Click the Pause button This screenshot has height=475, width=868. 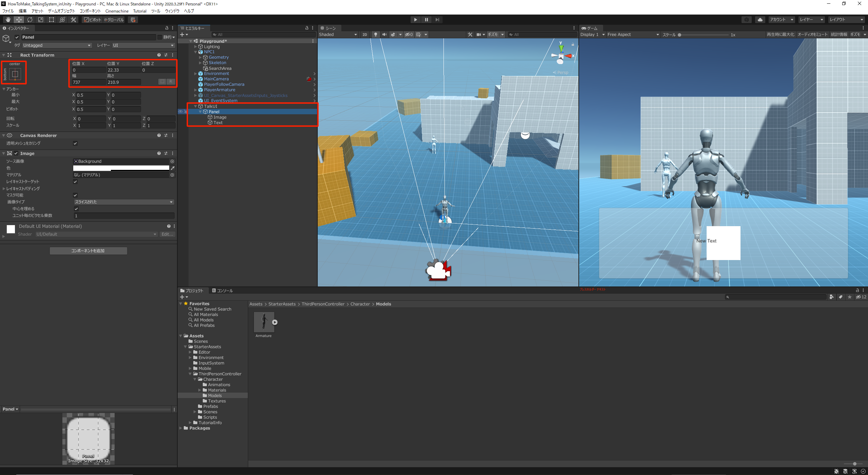(426, 20)
